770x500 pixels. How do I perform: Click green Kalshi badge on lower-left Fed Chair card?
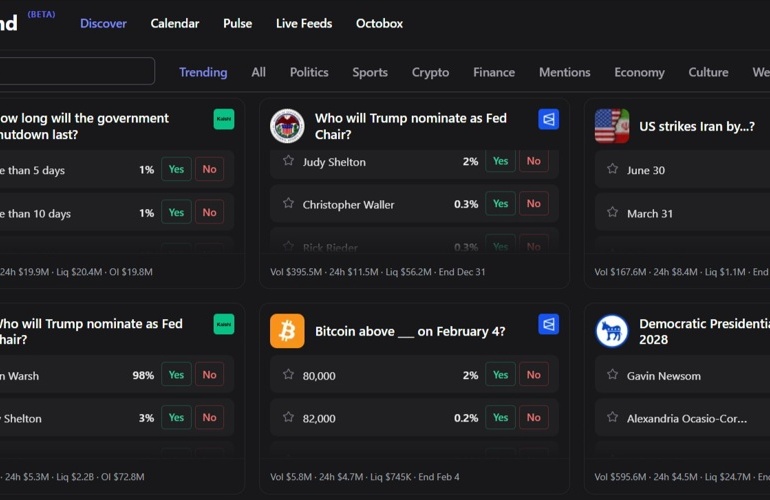coord(224,324)
